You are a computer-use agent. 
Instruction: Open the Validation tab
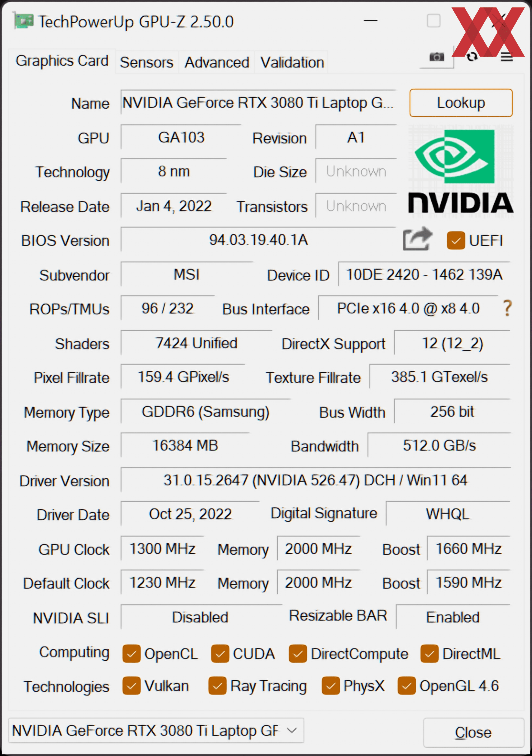point(292,62)
